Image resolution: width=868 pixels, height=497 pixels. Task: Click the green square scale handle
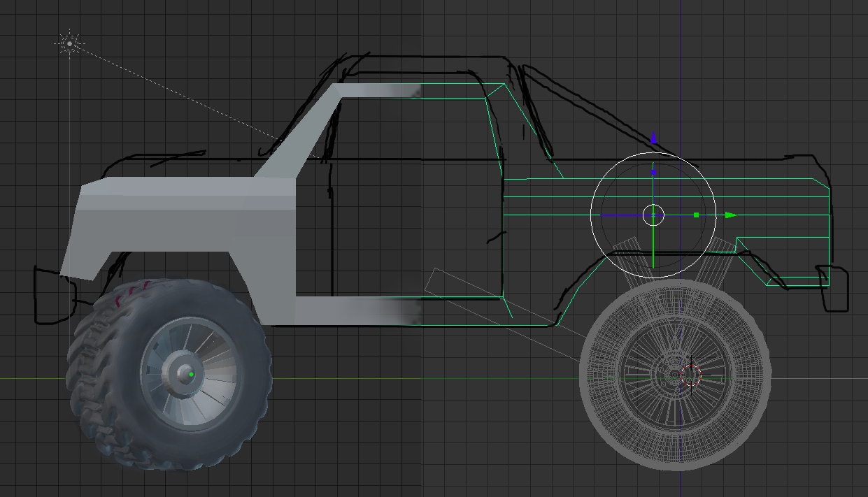click(x=696, y=215)
